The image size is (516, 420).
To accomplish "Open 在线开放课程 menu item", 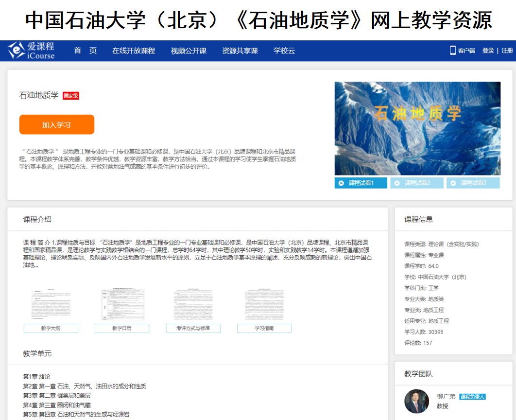I will pos(133,51).
